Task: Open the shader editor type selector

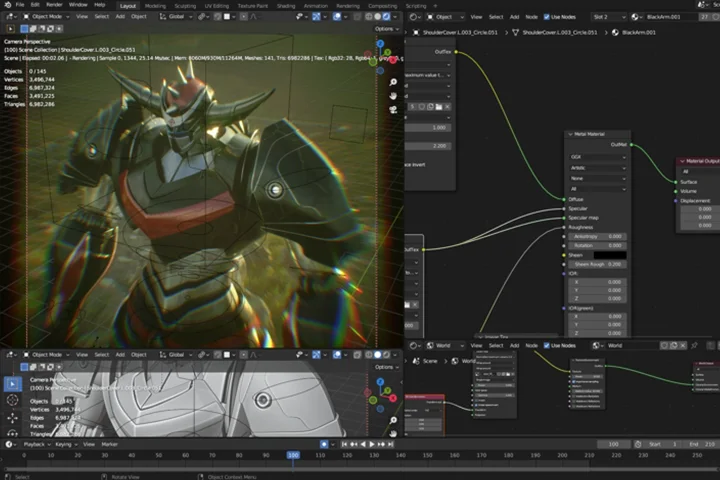Action: point(415,17)
